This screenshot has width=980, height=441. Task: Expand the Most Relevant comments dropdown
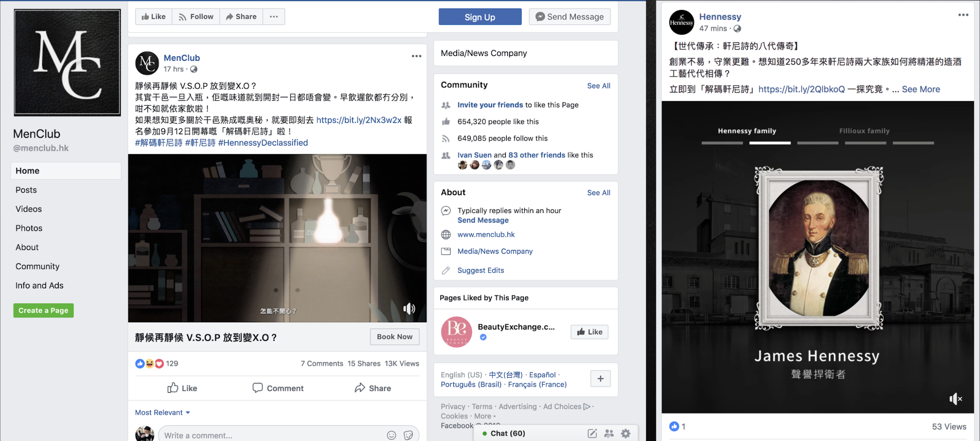click(162, 413)
